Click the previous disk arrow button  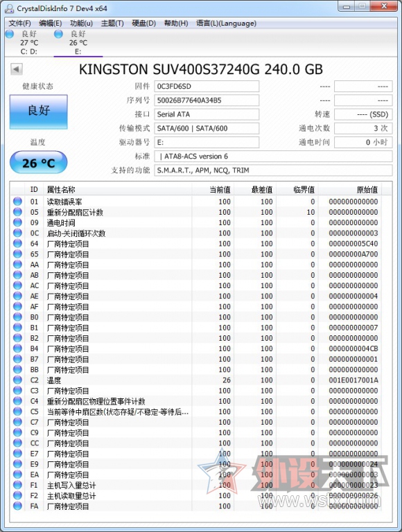(x=17, y=69)
